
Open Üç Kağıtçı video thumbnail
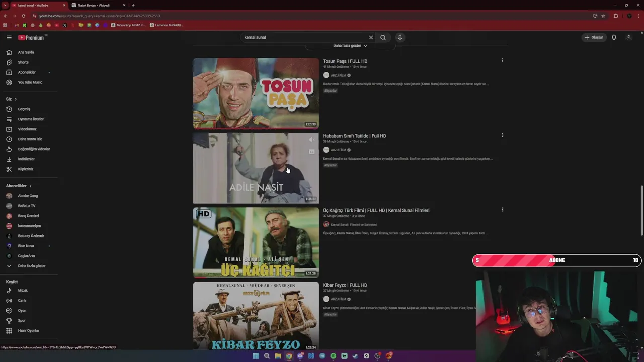(256, 242)
